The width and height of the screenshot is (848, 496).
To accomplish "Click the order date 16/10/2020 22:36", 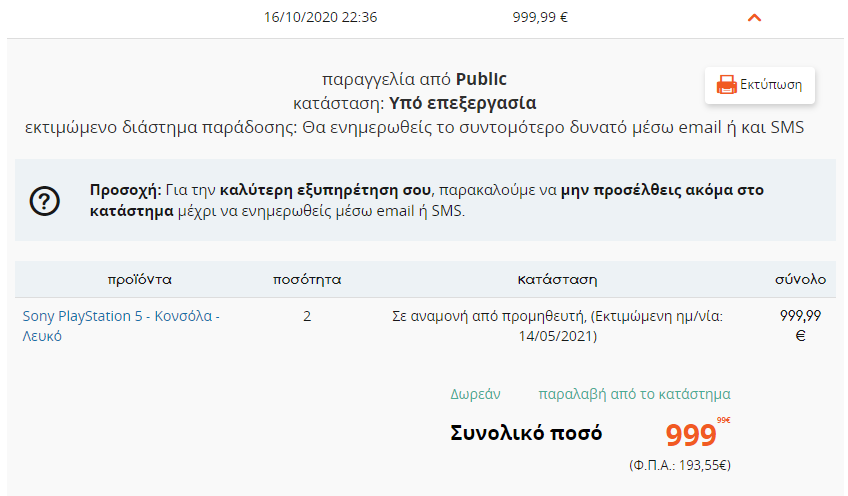I will pyautogui.click(x=320, y=17).
